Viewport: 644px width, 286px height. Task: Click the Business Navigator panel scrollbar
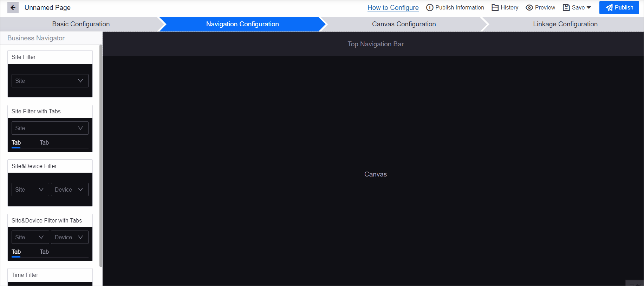tap(101, 154)
